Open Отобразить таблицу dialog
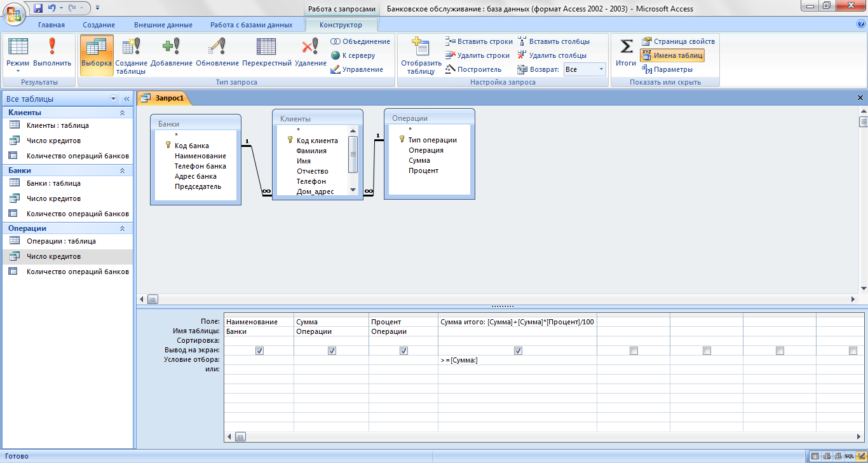Screen dimensions: 868x463 421,56
